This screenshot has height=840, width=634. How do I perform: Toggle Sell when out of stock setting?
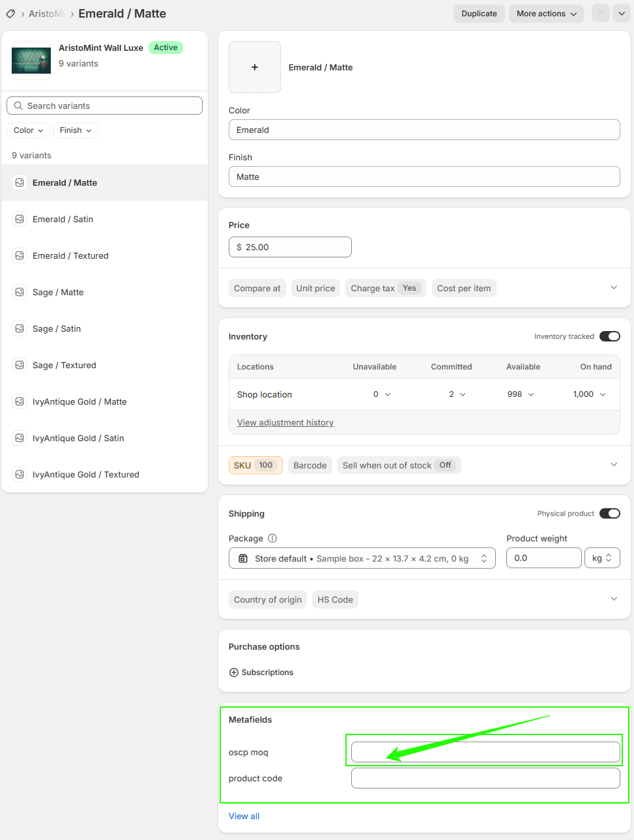coord(399,465)
